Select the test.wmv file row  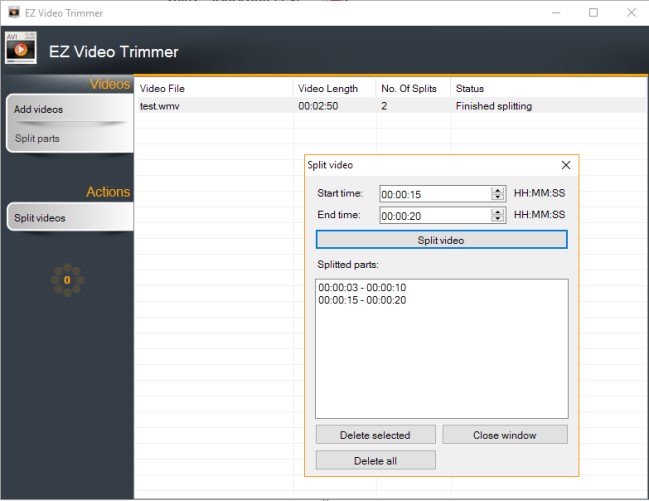tap(390, 106)
